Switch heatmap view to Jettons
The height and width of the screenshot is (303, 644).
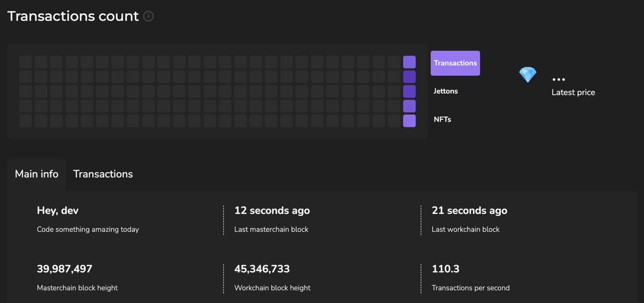tap(446, 91)
